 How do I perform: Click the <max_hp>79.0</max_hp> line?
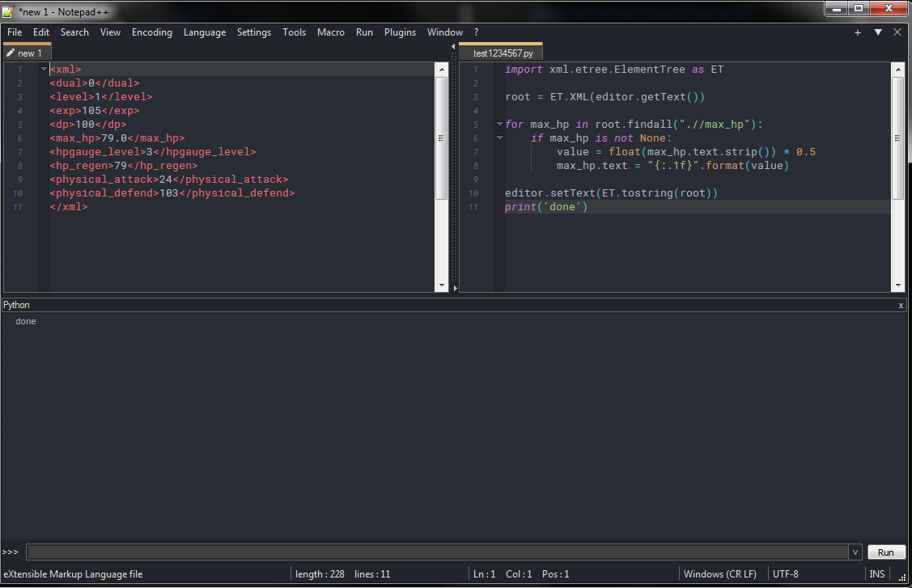tap(117, 138)
